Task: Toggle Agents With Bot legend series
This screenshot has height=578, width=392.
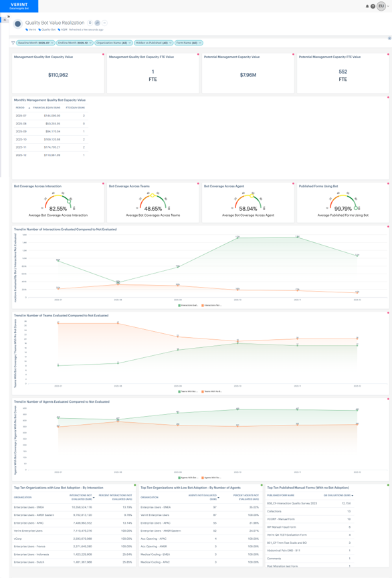Action: pos(189,478)
